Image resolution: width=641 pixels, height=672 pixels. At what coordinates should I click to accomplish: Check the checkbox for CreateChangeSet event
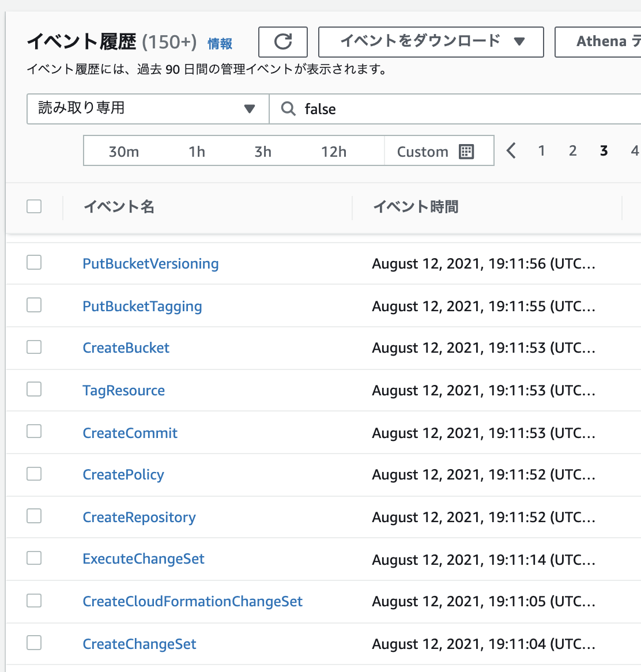[x=33, y=642]
